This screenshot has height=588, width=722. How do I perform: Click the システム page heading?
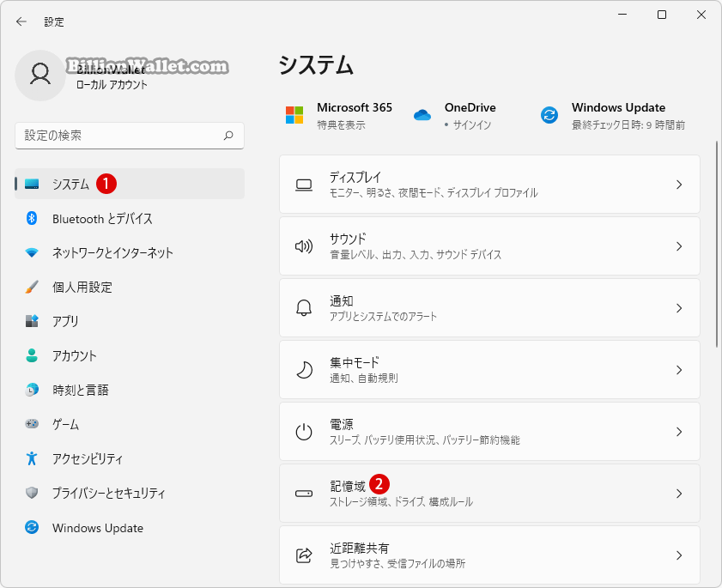[x=316, y=65]
